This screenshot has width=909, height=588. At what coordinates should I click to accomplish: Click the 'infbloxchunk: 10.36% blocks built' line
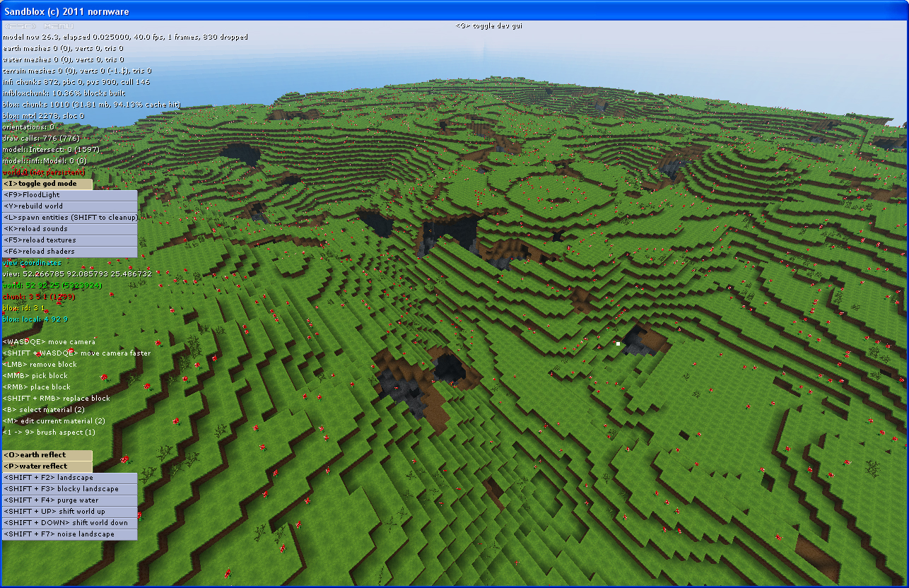(x=64, y=93)
